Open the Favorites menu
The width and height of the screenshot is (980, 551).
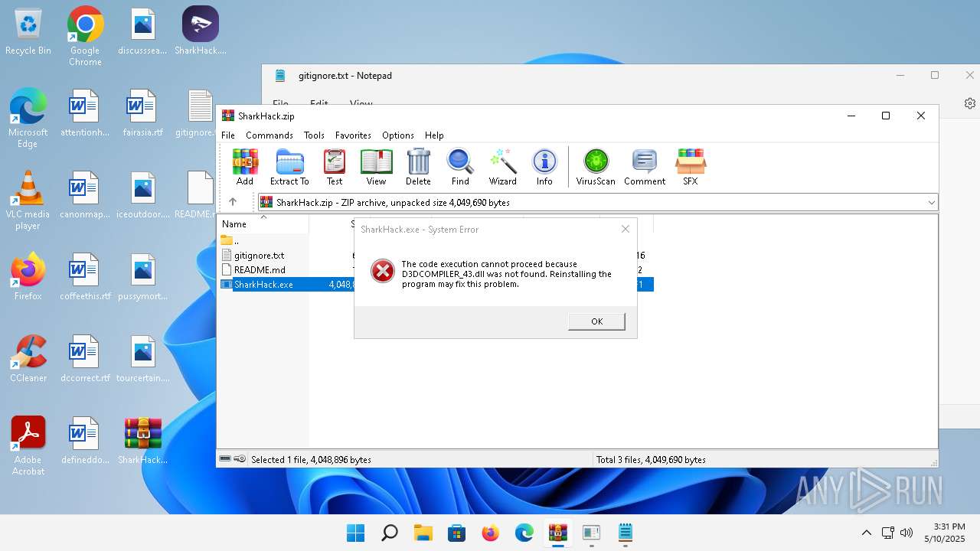point(353,135)
